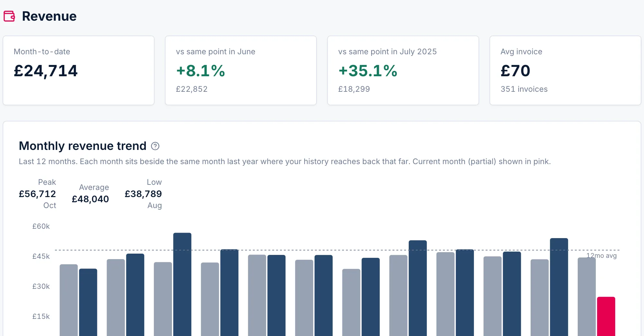Click the £45k axis label
The width and height of the screenshot is (644, 336).
41,257
